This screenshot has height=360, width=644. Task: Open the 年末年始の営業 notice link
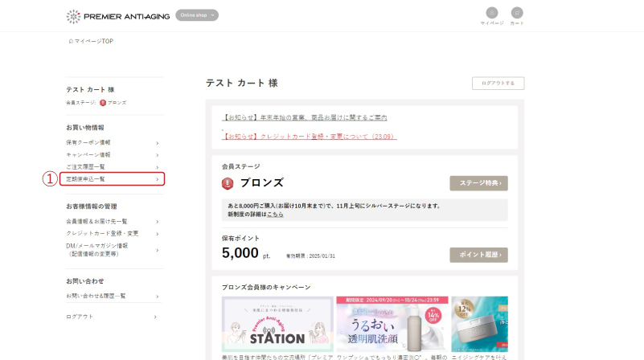tap(305, 117)
